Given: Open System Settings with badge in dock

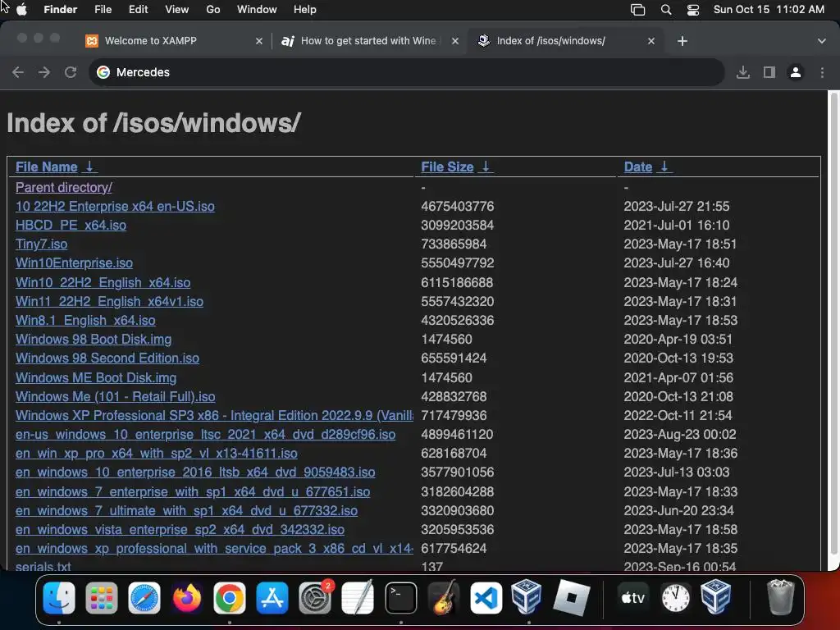Looking at the screenshot, I should tap(315, 597).
